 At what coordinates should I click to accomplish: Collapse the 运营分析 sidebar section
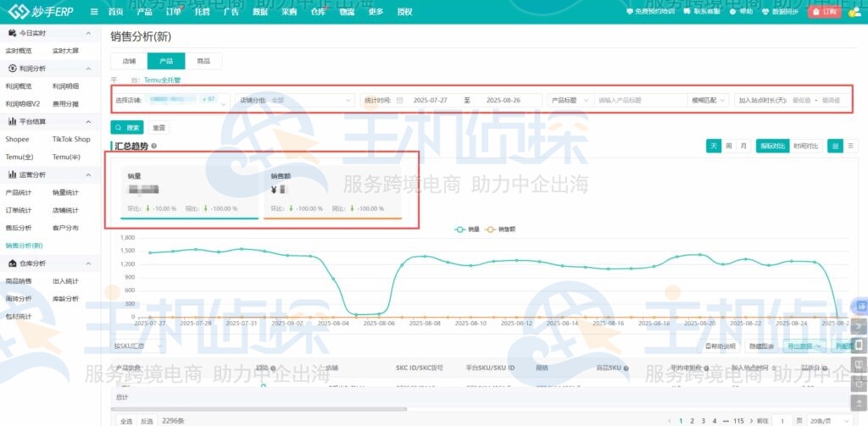(88, 174)
